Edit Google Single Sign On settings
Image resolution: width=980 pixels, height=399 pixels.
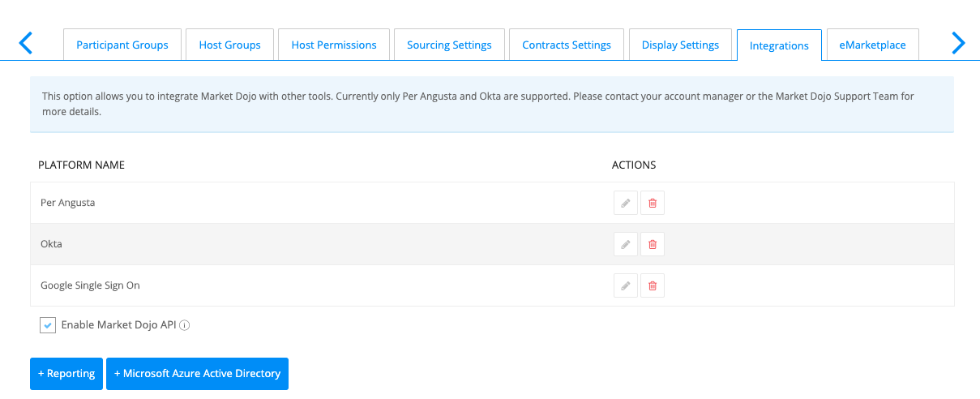(625, 285)
